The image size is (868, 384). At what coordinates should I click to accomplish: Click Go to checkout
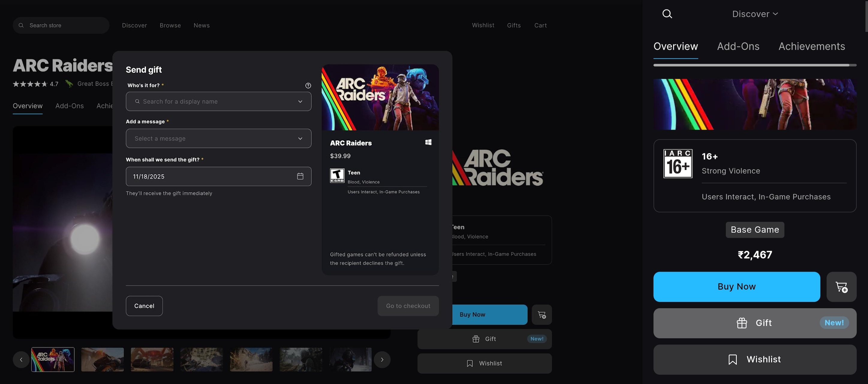(x=408, y=306)
